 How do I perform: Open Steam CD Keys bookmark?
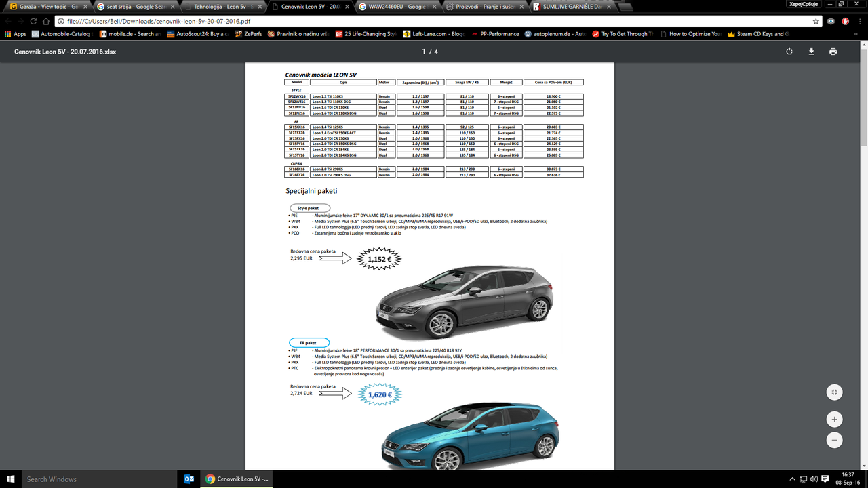click(759, 34)
